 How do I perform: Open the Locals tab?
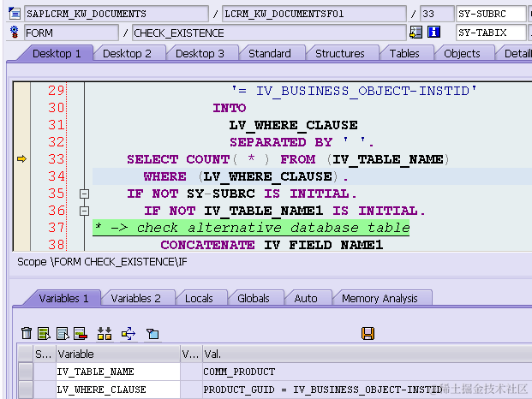[199, 298]
